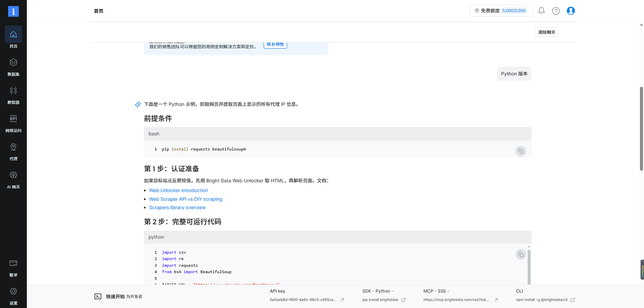Open API key external link arrow
This screenshot has width=644, height=308.
(x=342, y=299)
